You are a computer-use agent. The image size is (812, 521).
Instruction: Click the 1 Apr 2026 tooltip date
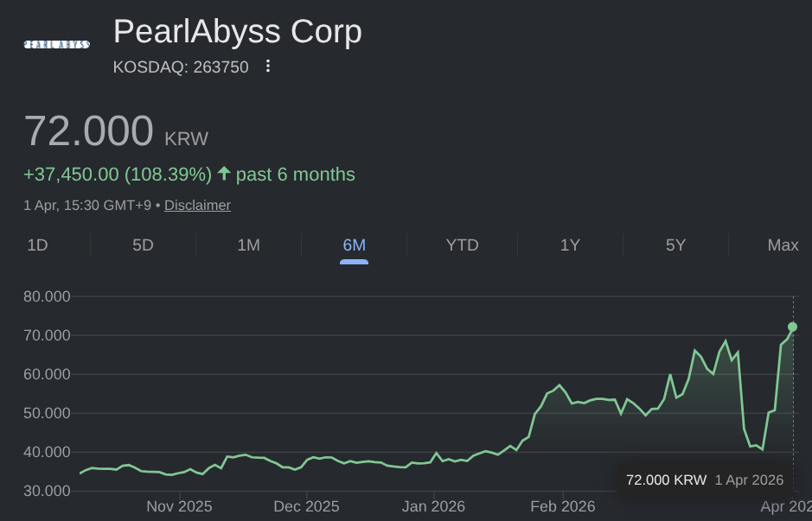[x=749, y=480]
